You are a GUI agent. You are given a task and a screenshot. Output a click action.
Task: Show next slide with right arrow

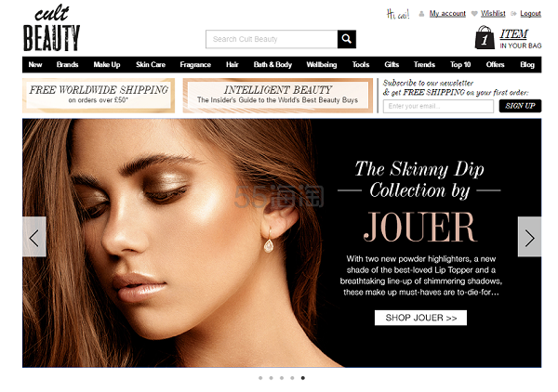pyautogui.click(x=529, y=237)
